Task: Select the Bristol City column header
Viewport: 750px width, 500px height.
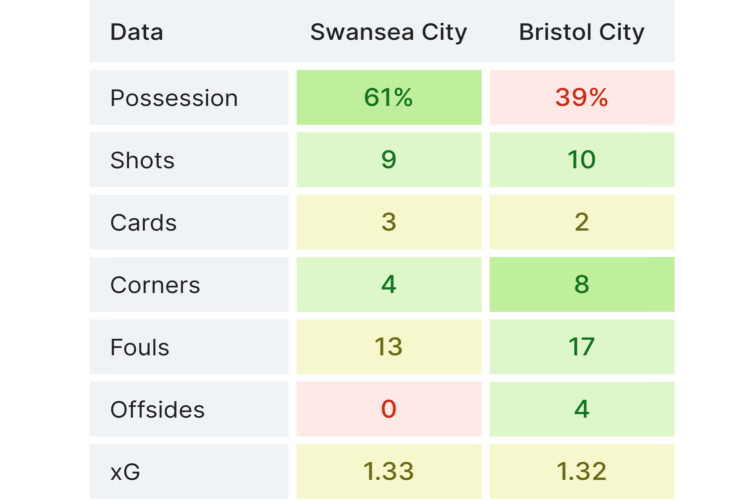Action: [581, 32]
